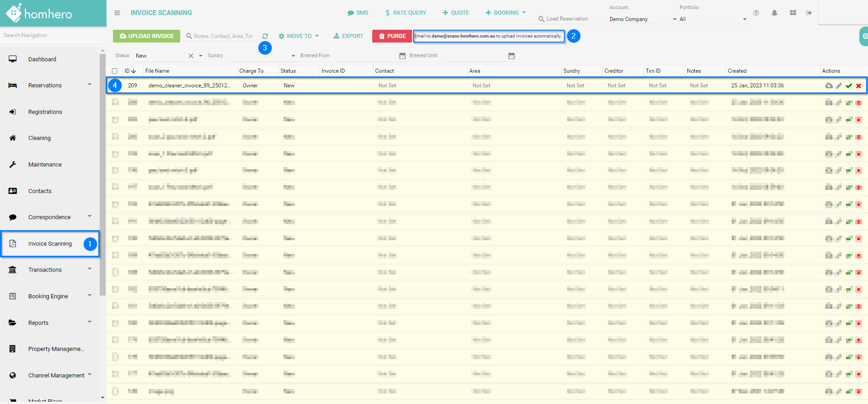
Task: Click the refresh icon beside the search box
Action: (265, 36)
